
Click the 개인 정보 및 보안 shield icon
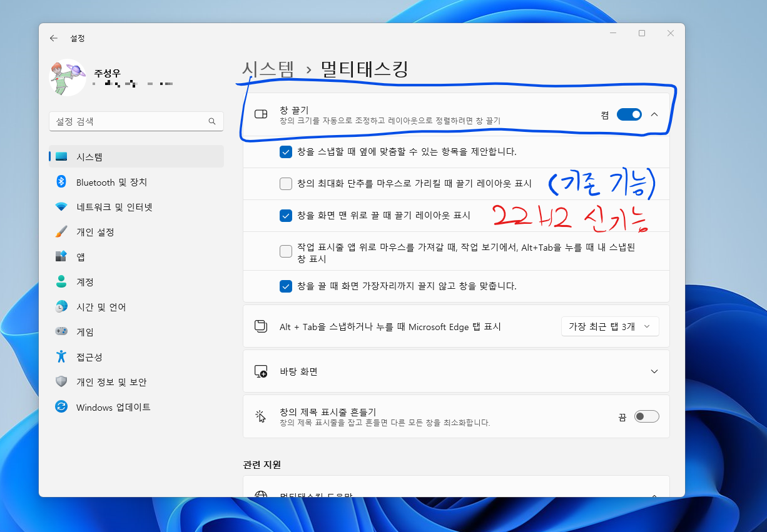click(x=61, y=382)
